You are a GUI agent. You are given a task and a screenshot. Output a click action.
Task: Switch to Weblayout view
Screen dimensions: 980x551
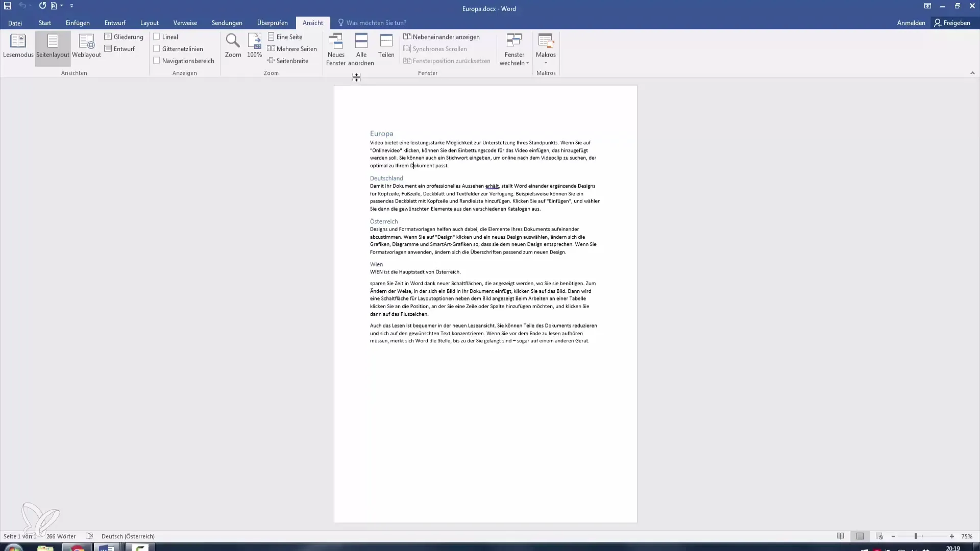86,47
